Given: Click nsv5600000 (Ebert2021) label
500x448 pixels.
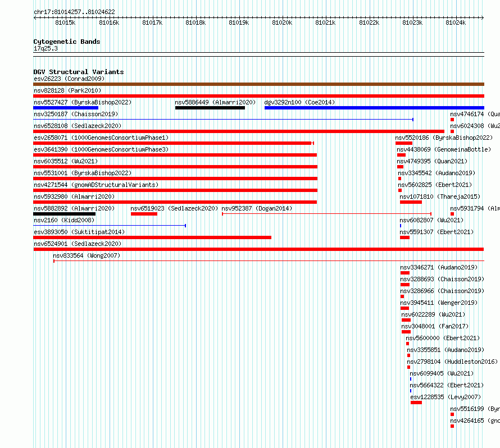Looking at the screenshot, I should (x=443, y=338).
